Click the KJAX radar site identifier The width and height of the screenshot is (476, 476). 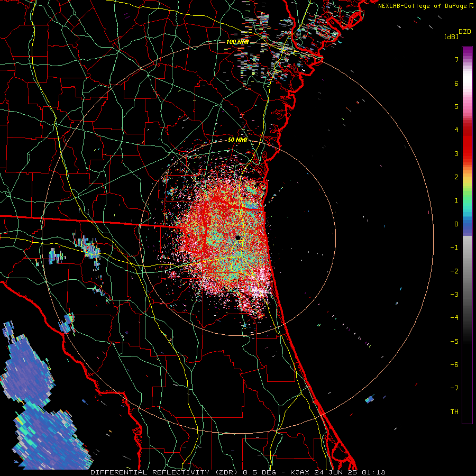(x=300, y=472)
